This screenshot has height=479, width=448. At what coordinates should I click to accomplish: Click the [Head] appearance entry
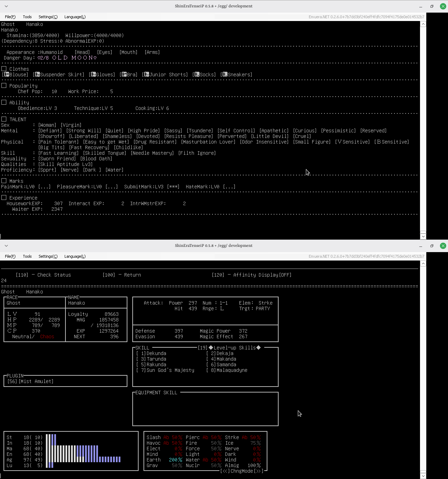tap(82, 52)
